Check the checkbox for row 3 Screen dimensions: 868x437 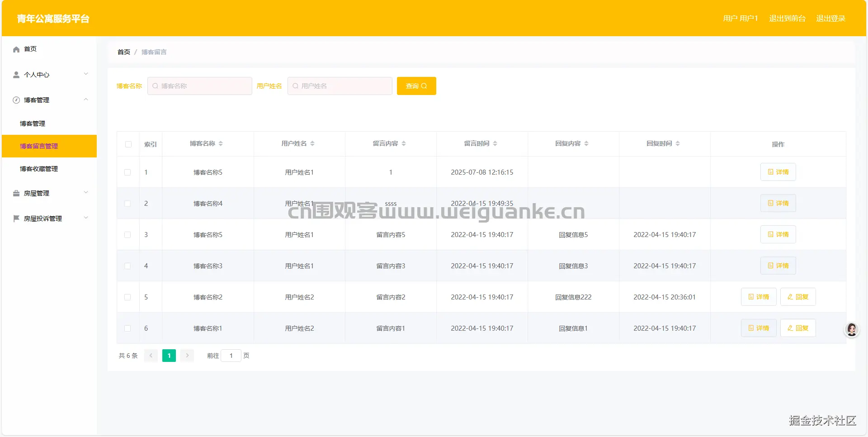click(x=127, y=235)
